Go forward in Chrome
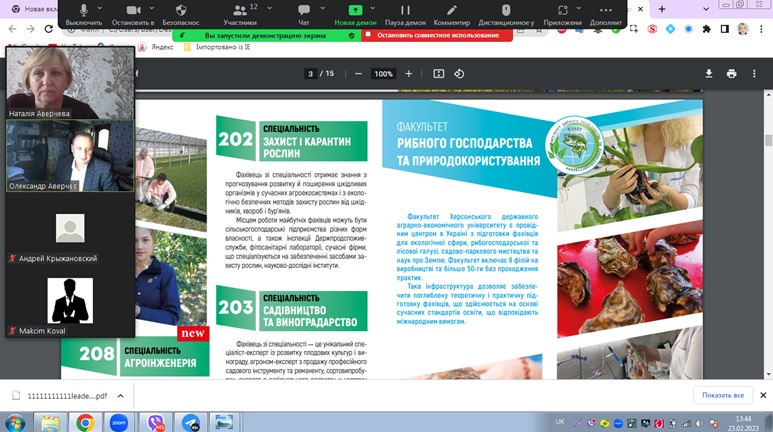 (31, 29)
